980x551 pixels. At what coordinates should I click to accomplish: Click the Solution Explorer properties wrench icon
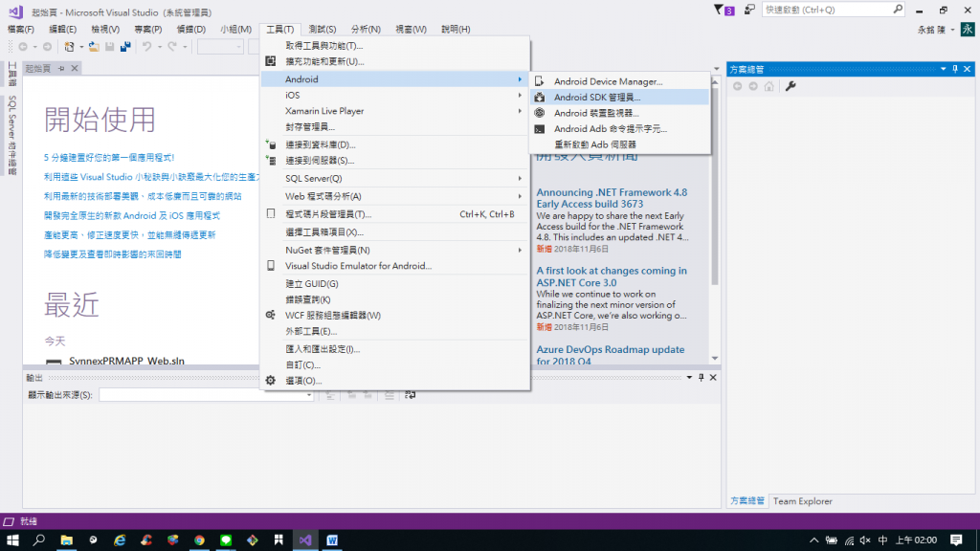coord(791,86)
